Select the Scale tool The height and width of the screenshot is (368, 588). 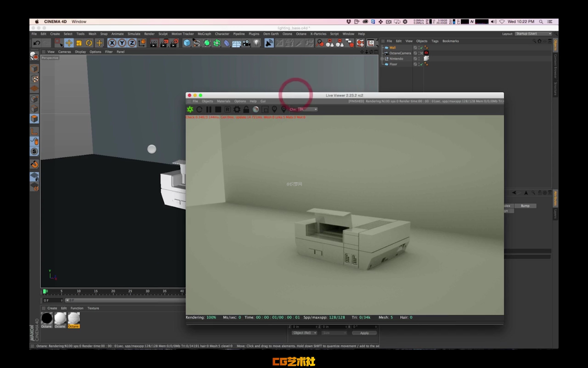[79, 43]
